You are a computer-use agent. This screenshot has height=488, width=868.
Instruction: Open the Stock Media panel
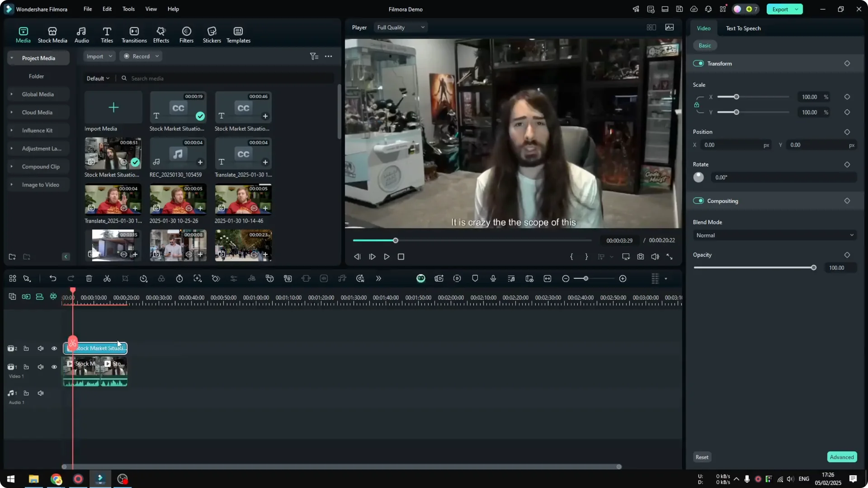[52, 34]
